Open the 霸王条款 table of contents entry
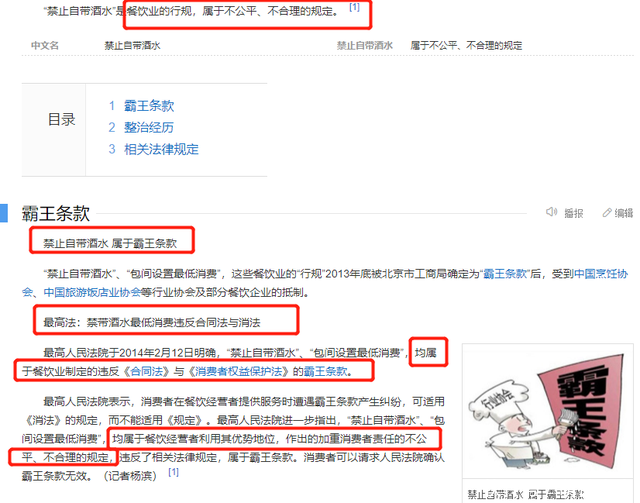This screenshot has width=640, height=503. (149, 106)
